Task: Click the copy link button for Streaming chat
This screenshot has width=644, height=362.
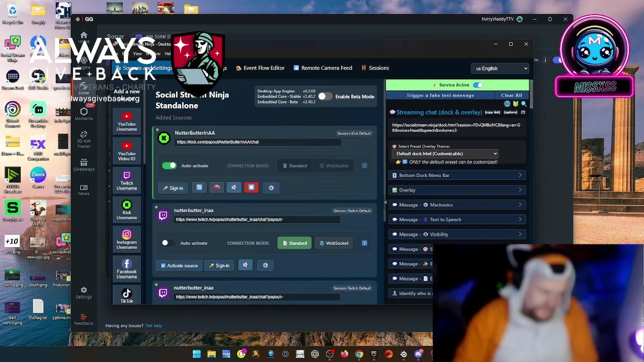Action: click(493, 112)
